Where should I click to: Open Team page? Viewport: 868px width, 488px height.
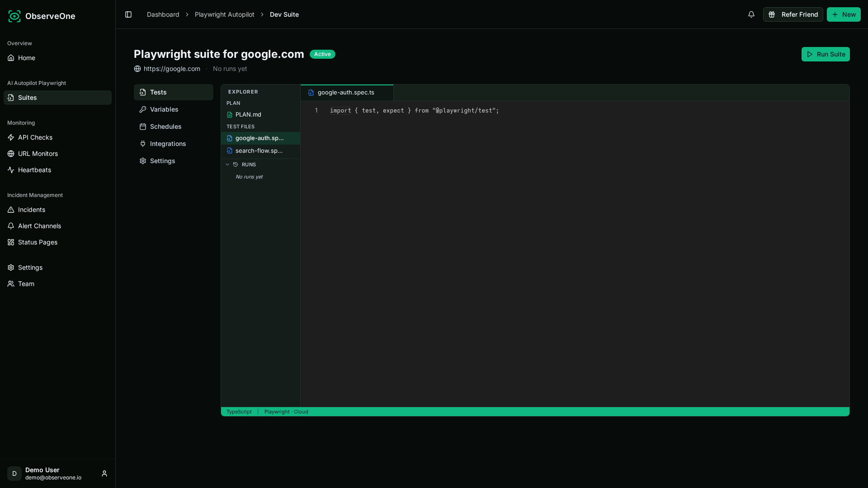pos(57,284)
